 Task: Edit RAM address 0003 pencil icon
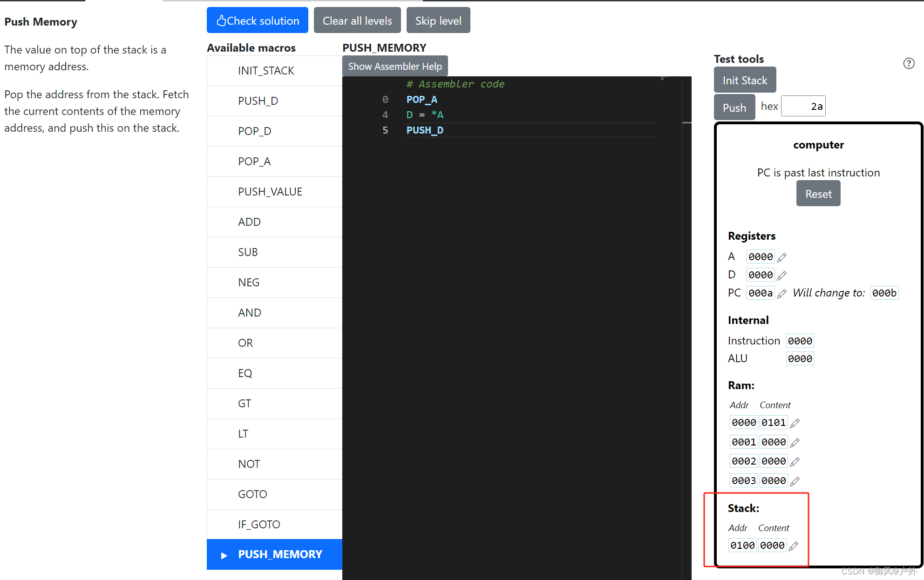tap(795, 481)
